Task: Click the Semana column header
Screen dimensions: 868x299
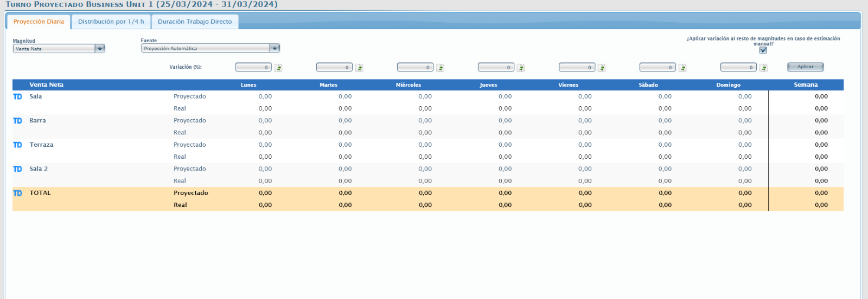Action: tap(806, 85)
